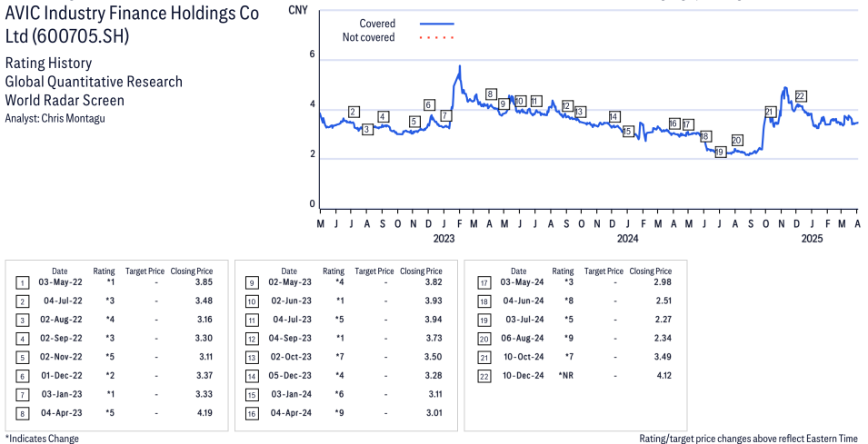Click the 2023 year label on the axis
Screen dimensions: 868x444
444,239
